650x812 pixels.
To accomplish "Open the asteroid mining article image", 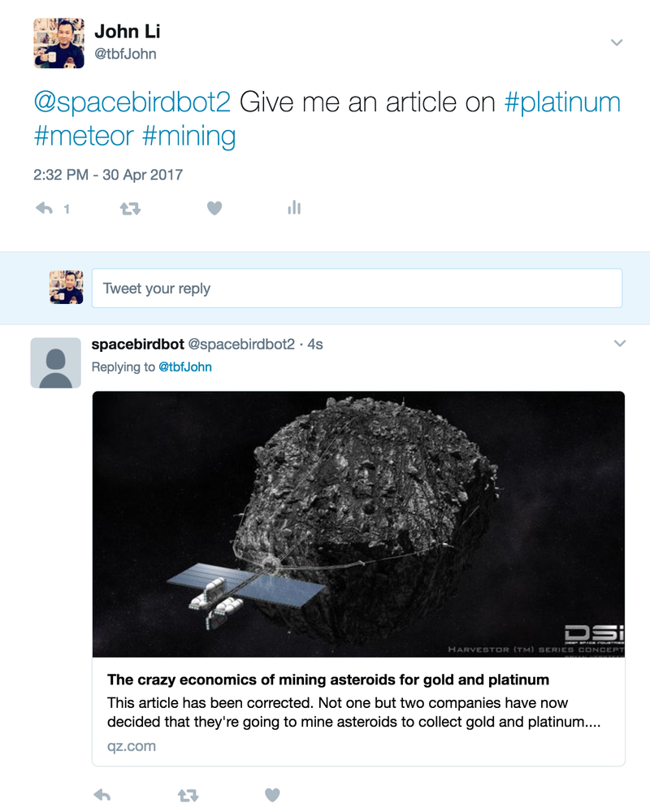I will tap(358, 524).
